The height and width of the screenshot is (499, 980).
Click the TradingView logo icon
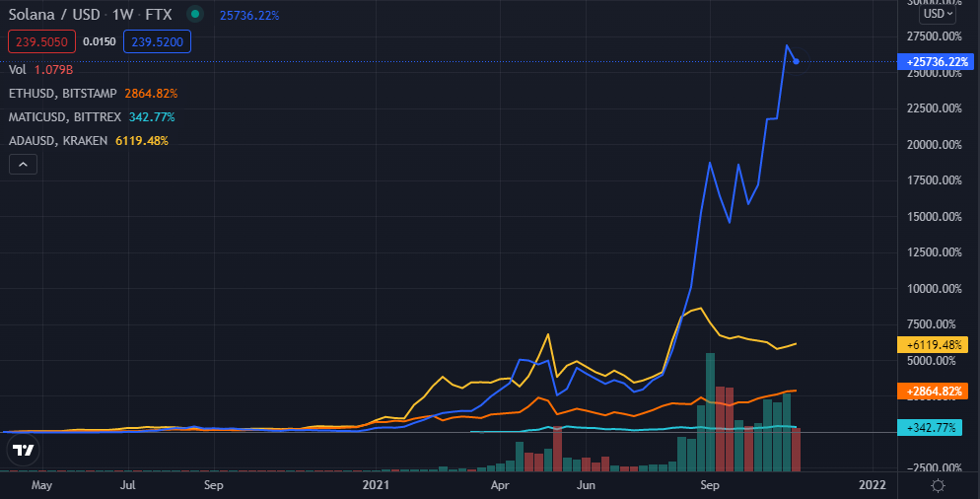pyautogui.click(x=23, y=450)
